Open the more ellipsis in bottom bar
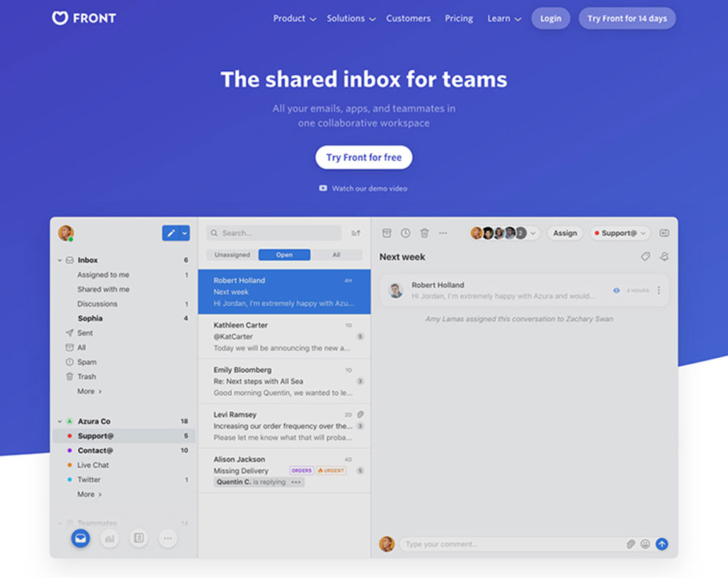The width and height of the screenshot is (728, 578). (168, 539)
